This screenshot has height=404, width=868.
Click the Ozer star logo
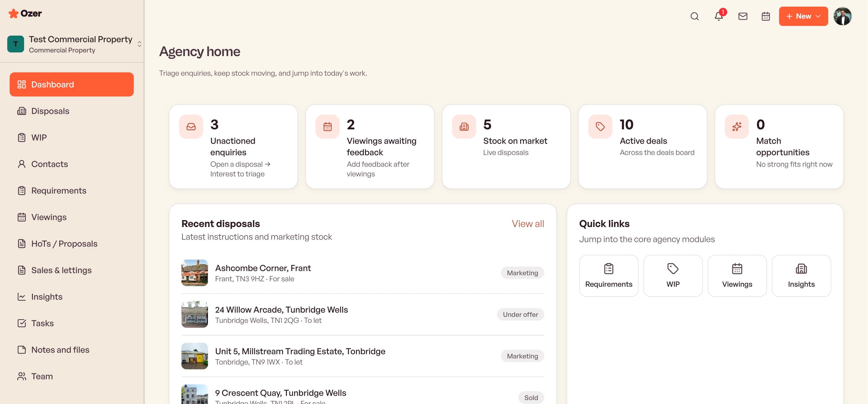tap(14, 14)
